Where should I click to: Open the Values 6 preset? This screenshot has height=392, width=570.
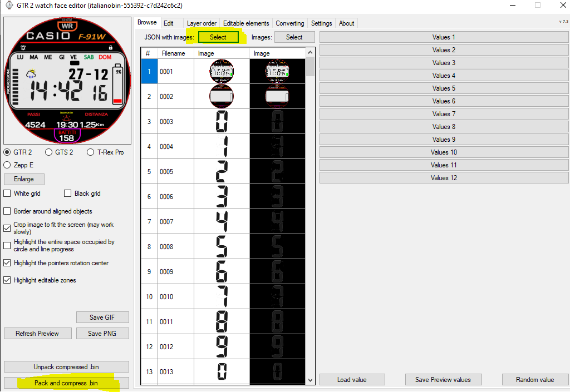pyautogui.click(x=444, y=101)
